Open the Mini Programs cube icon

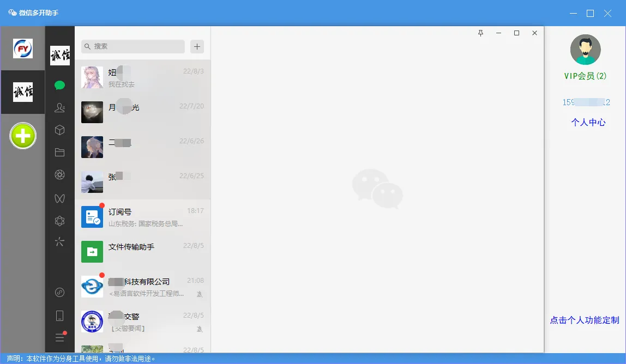60,130
